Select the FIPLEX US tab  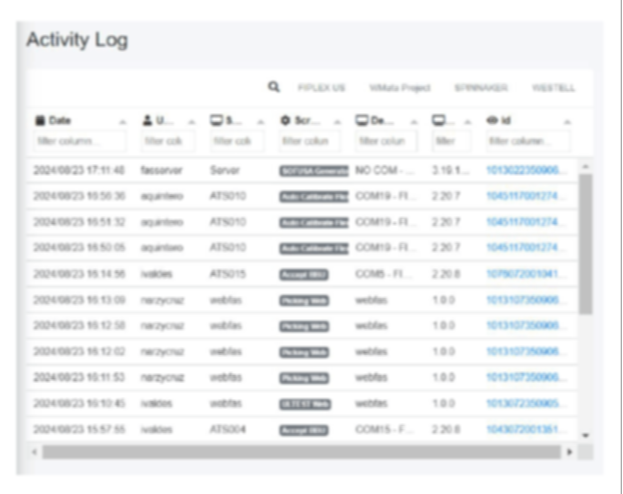pos(321,88)
